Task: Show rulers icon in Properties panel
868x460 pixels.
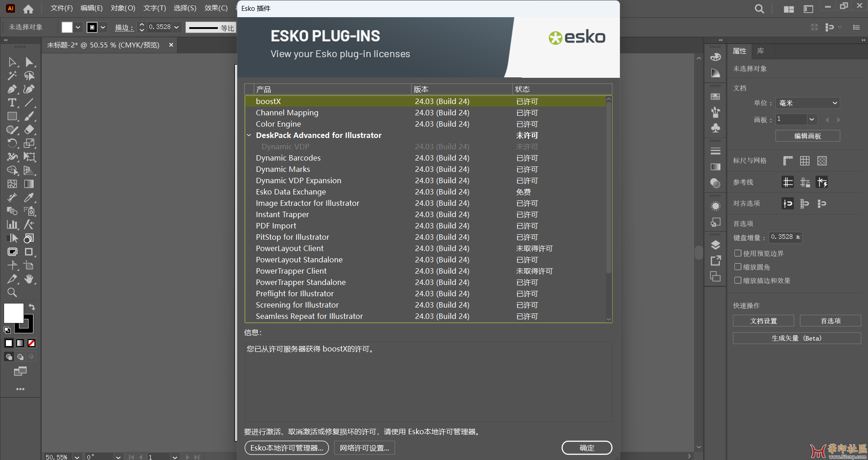Action: (x=788, y=161)
